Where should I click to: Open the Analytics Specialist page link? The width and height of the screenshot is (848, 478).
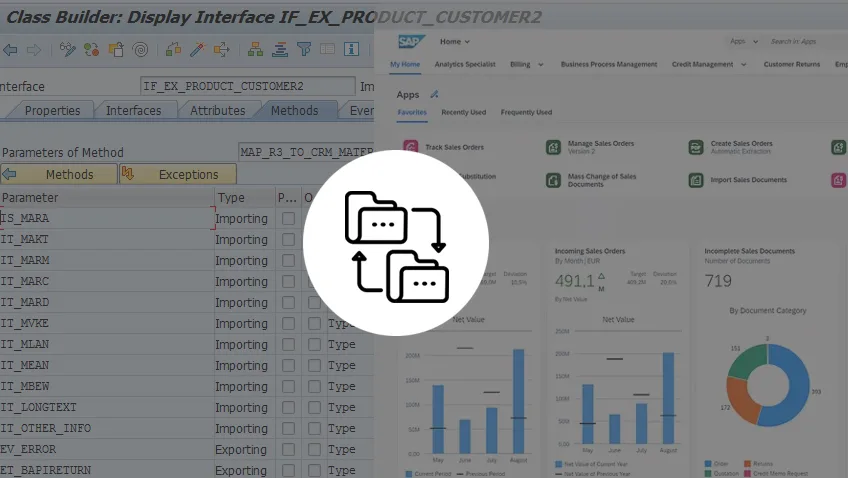point(465,64)
